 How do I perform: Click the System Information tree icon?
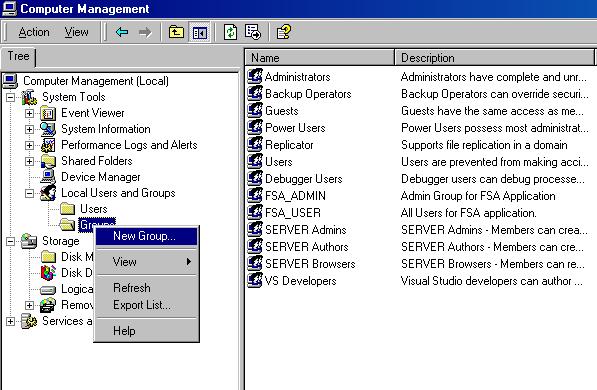coord(48,129)
